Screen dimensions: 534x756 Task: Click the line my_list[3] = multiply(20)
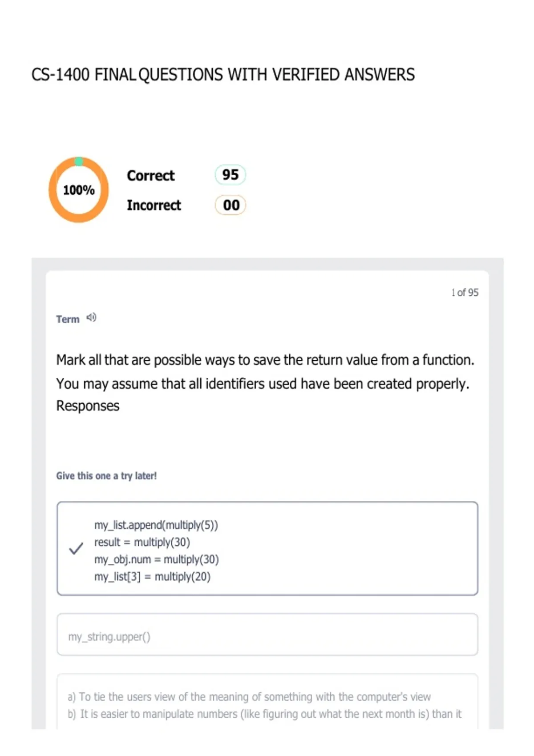(x=152, y=577)
